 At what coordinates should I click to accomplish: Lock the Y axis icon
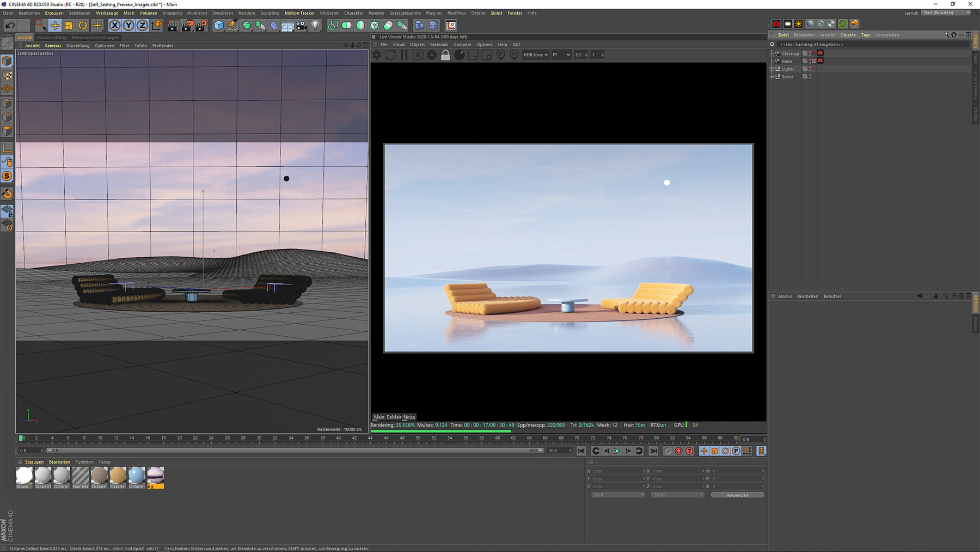click(x=128, y=25)
